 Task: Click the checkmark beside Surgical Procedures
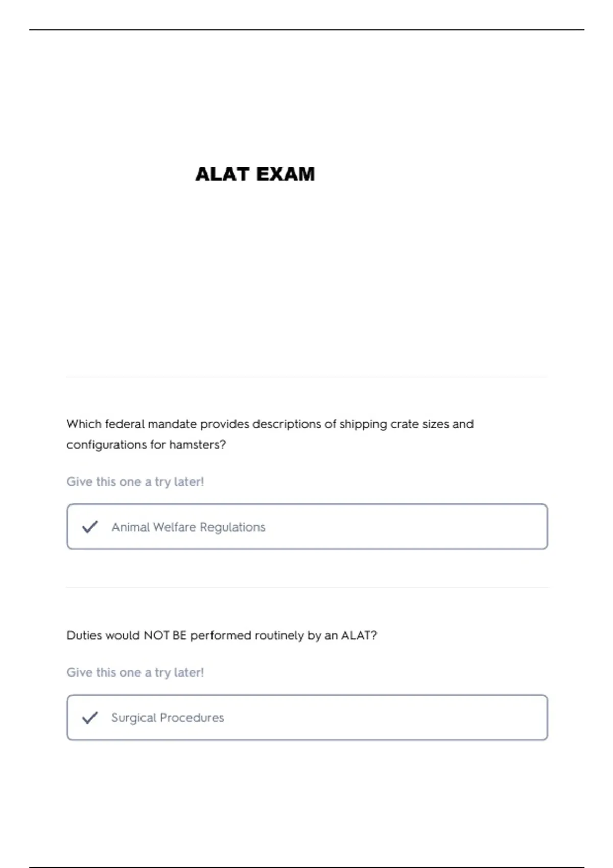90,717
